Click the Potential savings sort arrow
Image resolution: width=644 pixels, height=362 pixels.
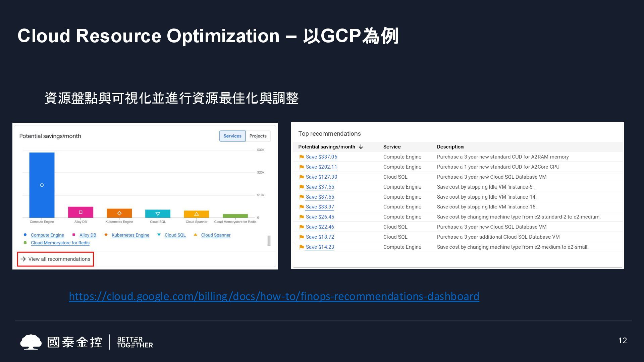coord(361,147)
